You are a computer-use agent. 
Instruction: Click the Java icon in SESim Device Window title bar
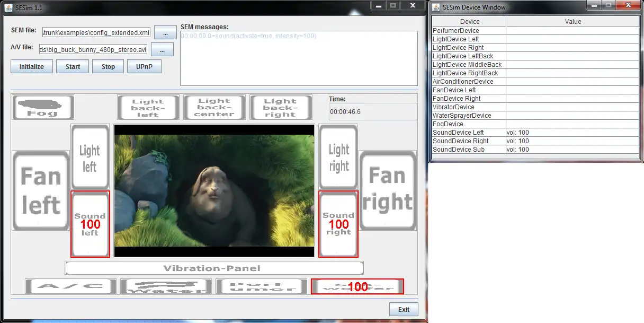coord(436,7)
